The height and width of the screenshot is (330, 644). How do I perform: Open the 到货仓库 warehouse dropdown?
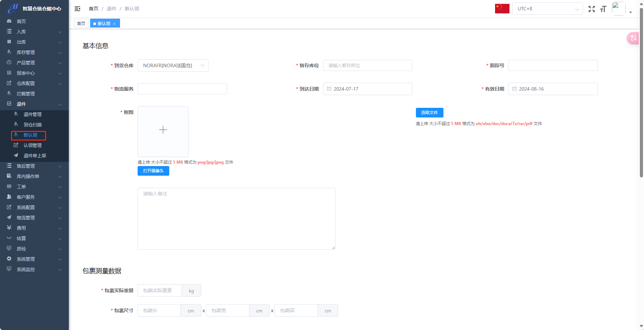pos(173,65)
